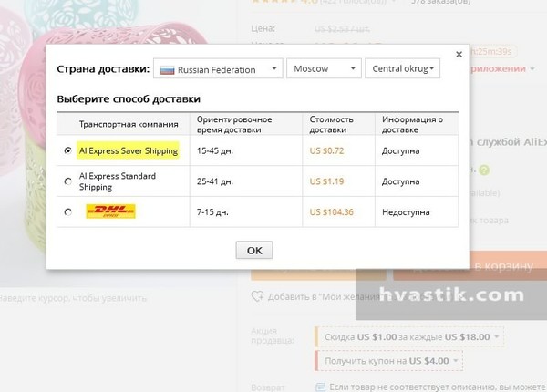Click the Транспортная компания column header
The width and height of the screenshot is (547, 392).
coord(129,125)
